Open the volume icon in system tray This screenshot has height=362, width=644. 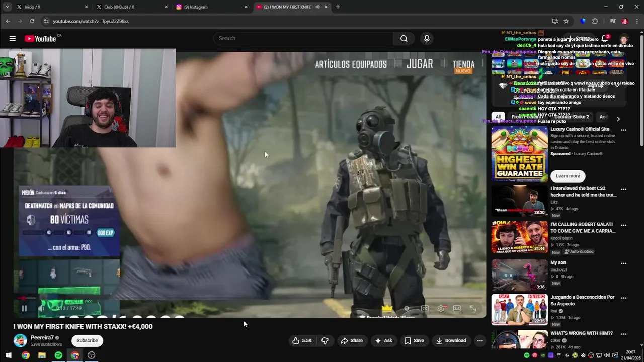(607, 355)
